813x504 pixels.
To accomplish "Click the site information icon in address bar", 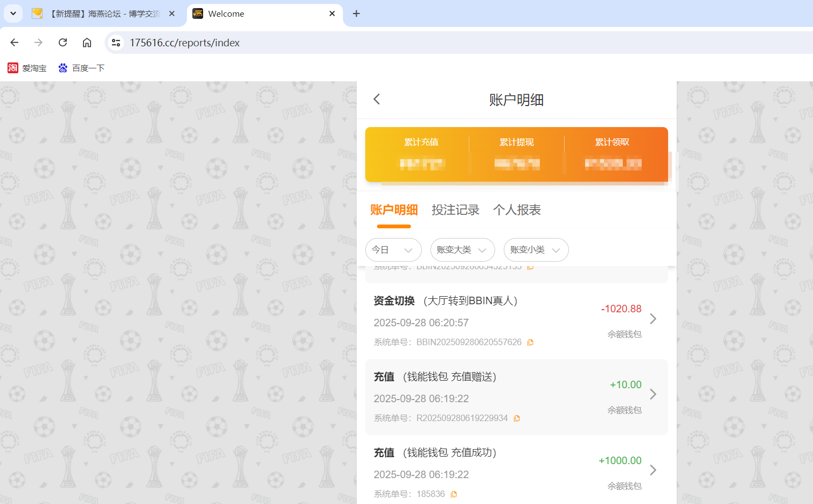I will 115,42.
